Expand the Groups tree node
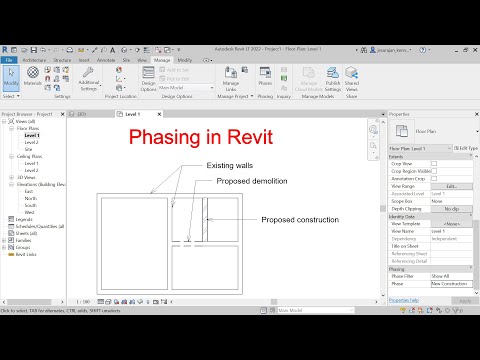The width and height of the screenshot is (480, 360). 4,247
